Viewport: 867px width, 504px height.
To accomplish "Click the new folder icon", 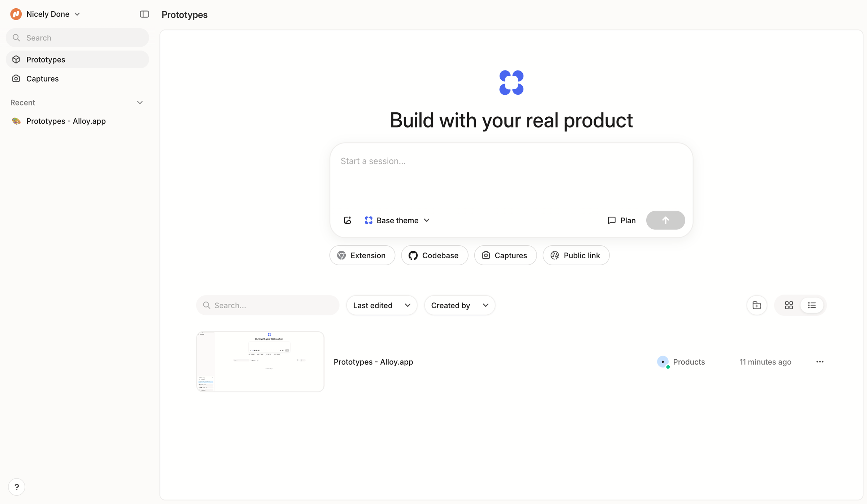I will pos(756,305).
